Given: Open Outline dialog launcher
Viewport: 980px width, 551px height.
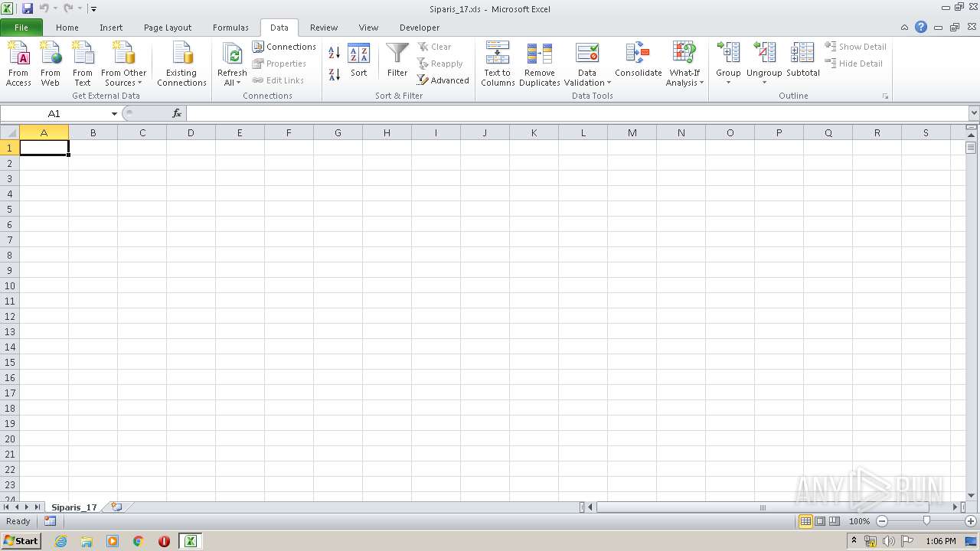Looking at the screenshot, I should pyautogui.click(x=886, y=96).
